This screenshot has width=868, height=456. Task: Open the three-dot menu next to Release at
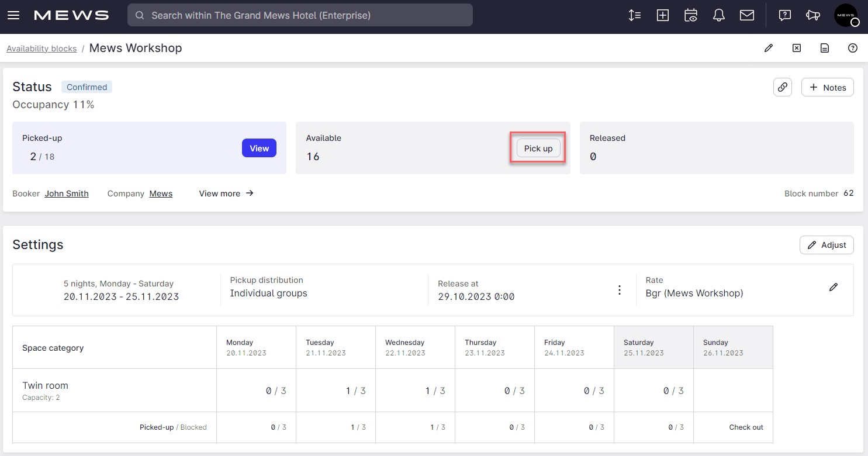click(x=619, y=289)
